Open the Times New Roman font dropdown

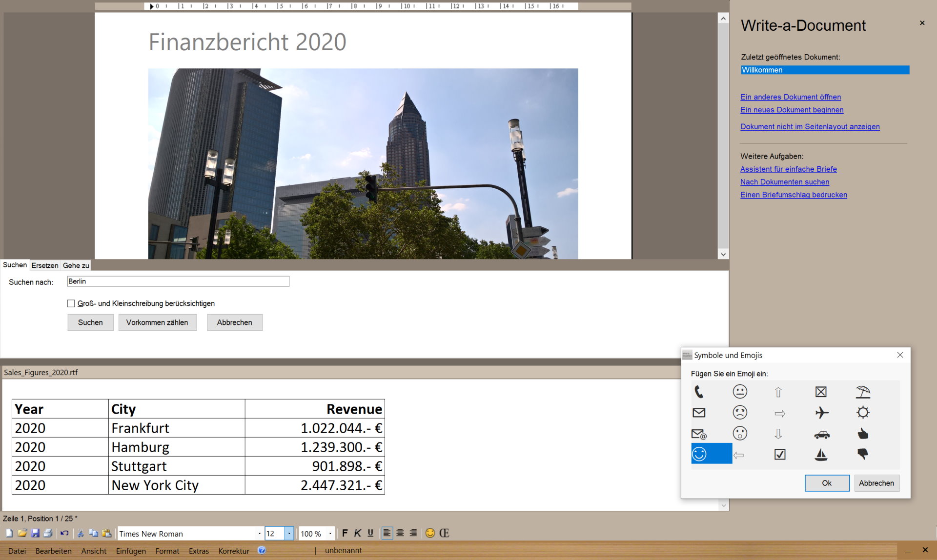coord(260,533)
